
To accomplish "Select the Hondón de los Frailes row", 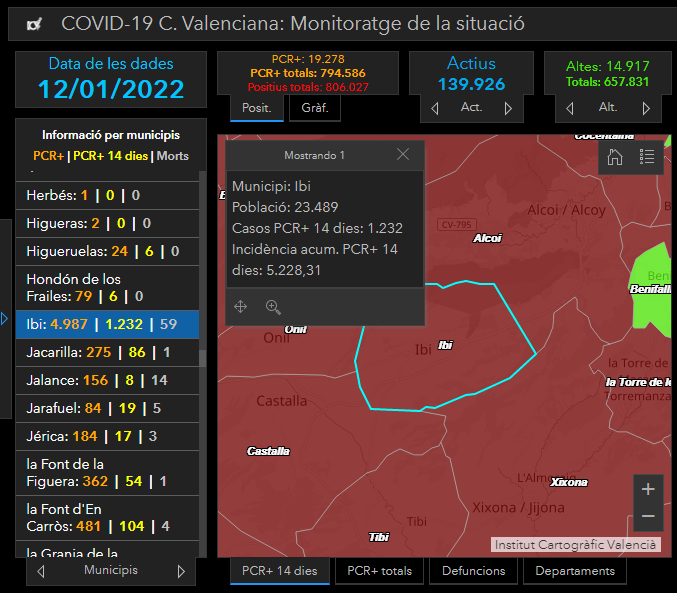I will (x=107, y=288).
